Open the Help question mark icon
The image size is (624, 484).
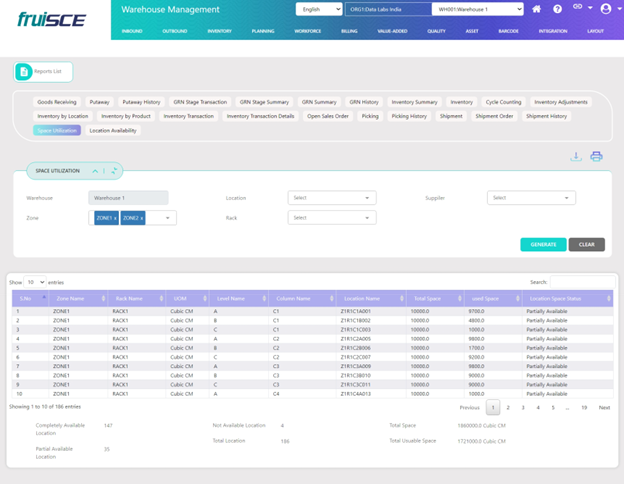[x=557, y=9]
